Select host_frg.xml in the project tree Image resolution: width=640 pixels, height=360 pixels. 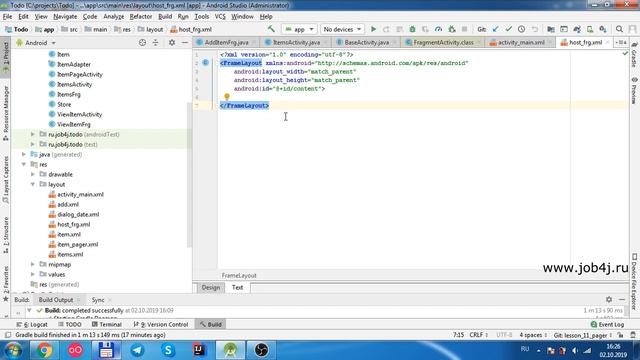(x=73, y=224)
